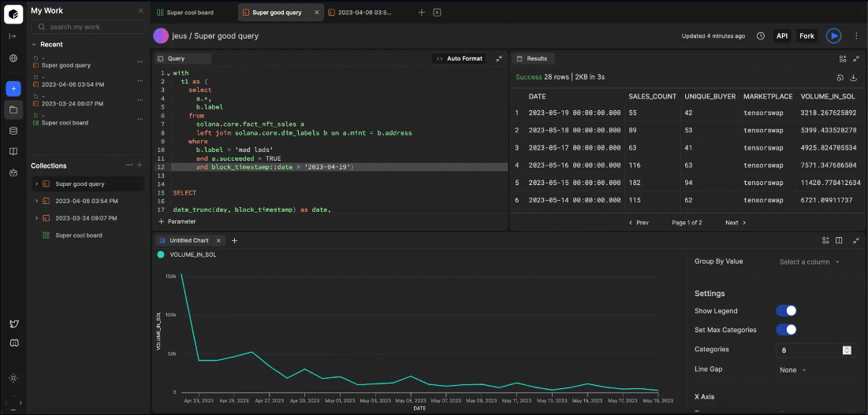This screenshot has height=415, width=868.
Task: Open the Line Gap dropdown
Action: click(x=792, y=369)
